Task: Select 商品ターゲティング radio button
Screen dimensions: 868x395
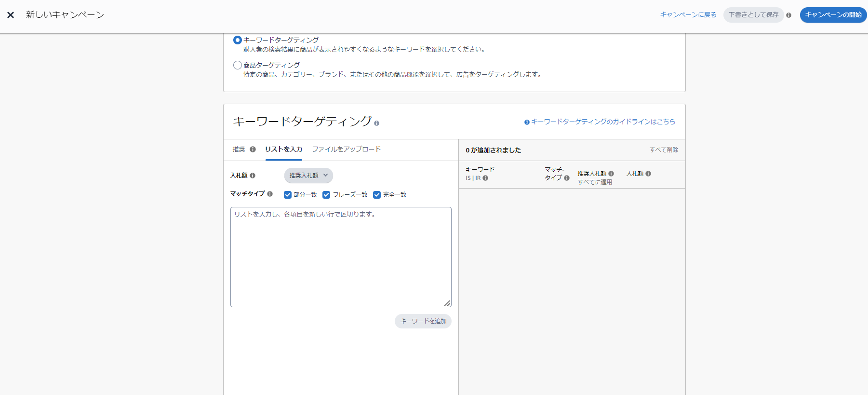Action: pos(237,65)
